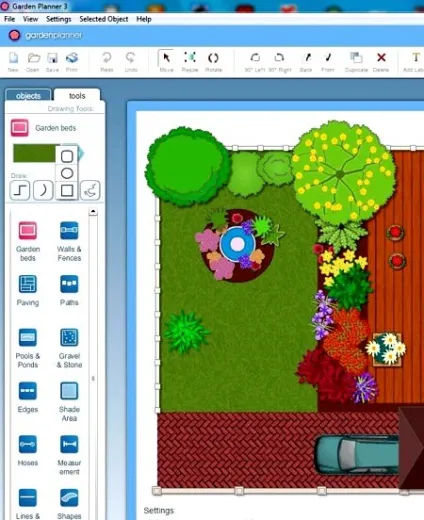The height and width of the screenshot is (520, 424).
Task: Select the blue fountain in flower bed
Action: click(x=237, y=244)
